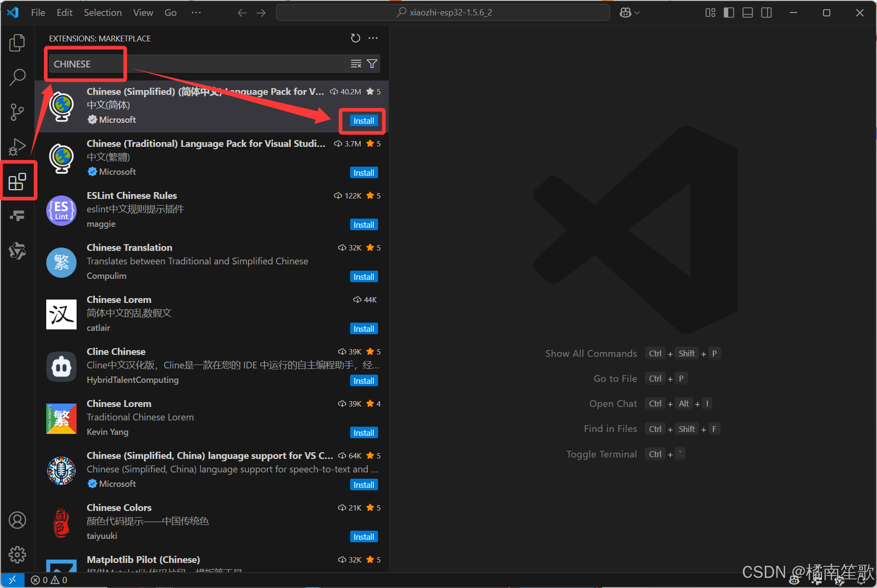Open the Edit menu
This screenshot has width=877, height=588.
[x=65, y=13]
